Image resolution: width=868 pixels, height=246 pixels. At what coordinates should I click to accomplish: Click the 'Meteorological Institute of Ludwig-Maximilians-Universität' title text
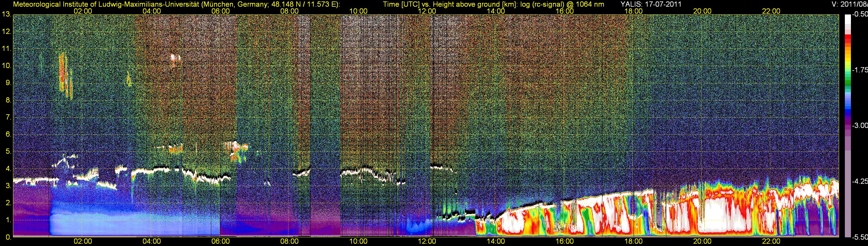pos(106,4)
